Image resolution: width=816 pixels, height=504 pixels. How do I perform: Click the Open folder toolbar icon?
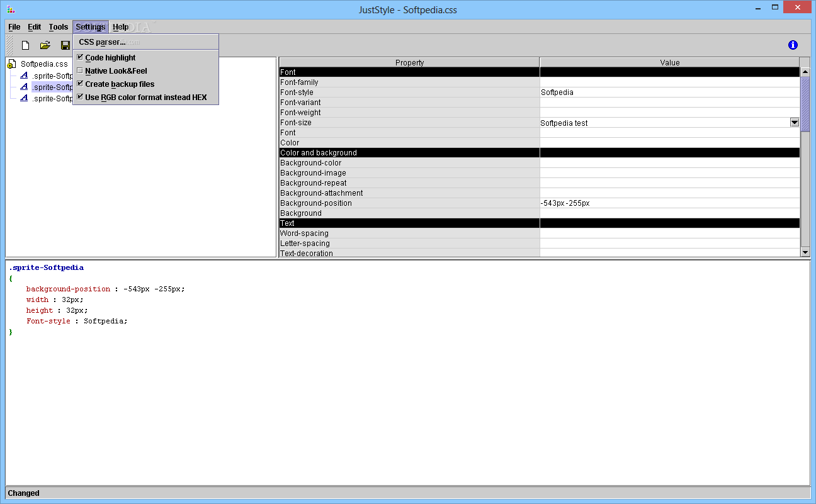45,45
